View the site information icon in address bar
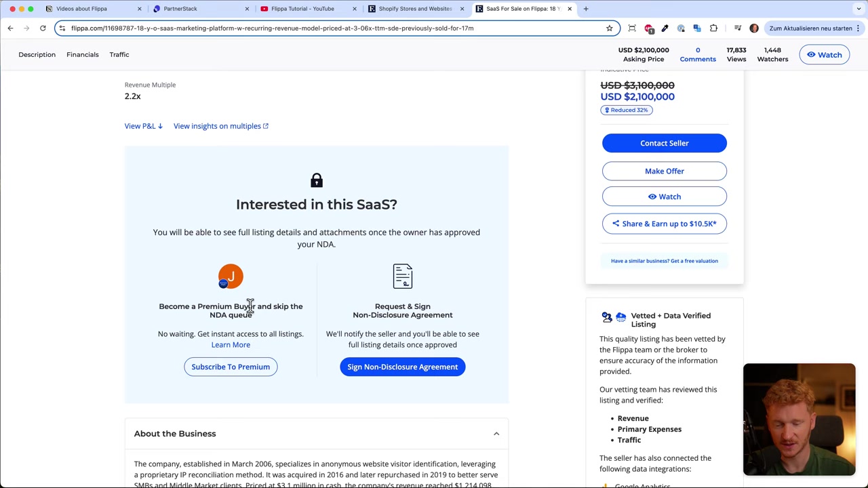 [x=62, y=28]
